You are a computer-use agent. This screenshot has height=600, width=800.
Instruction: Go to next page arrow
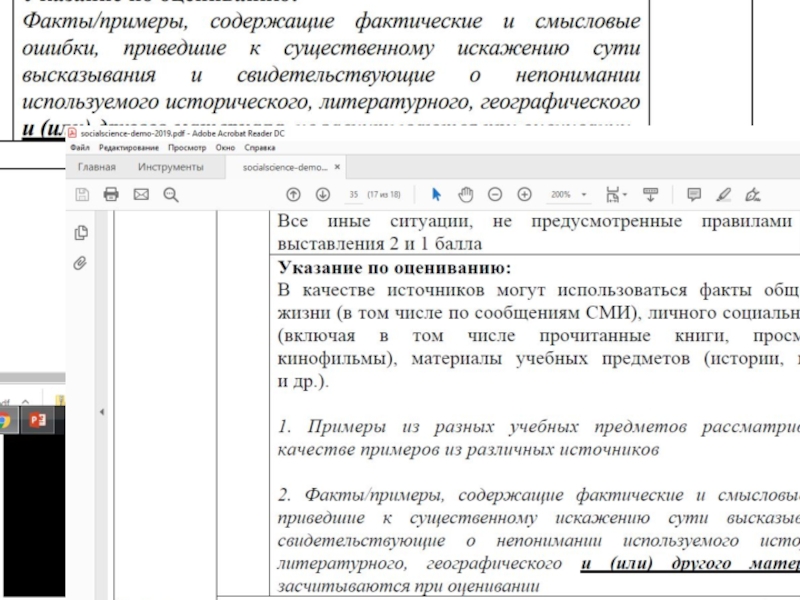tap(322, 194)
